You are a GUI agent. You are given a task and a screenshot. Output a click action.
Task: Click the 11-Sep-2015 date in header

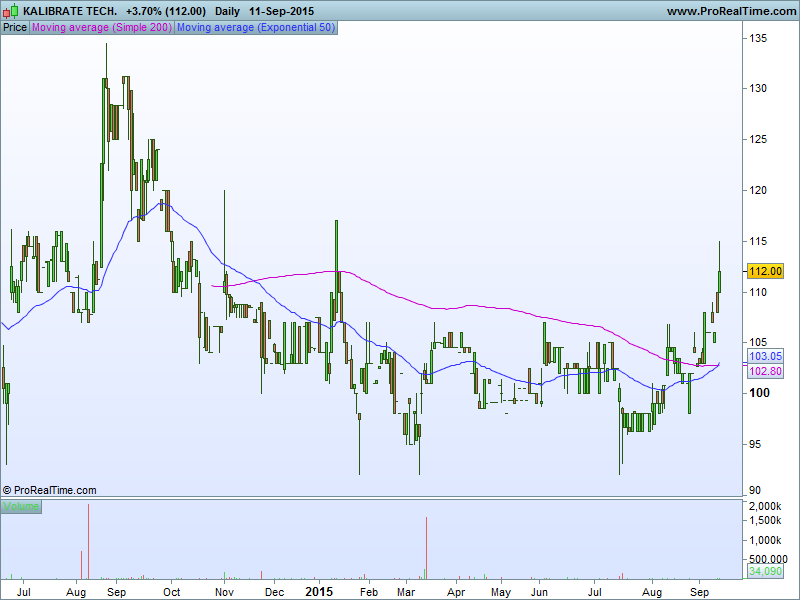(282, 11)
